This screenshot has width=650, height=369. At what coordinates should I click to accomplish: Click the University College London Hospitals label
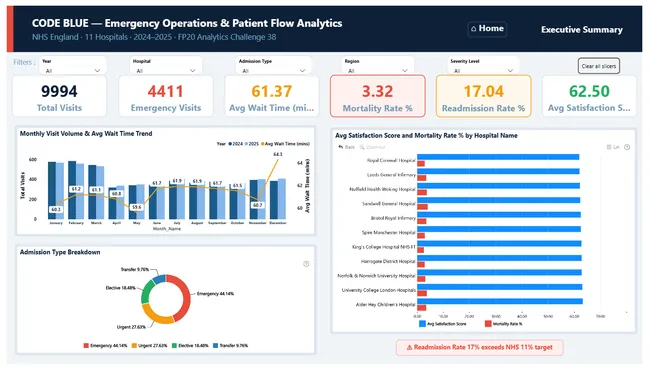point(378,290)
